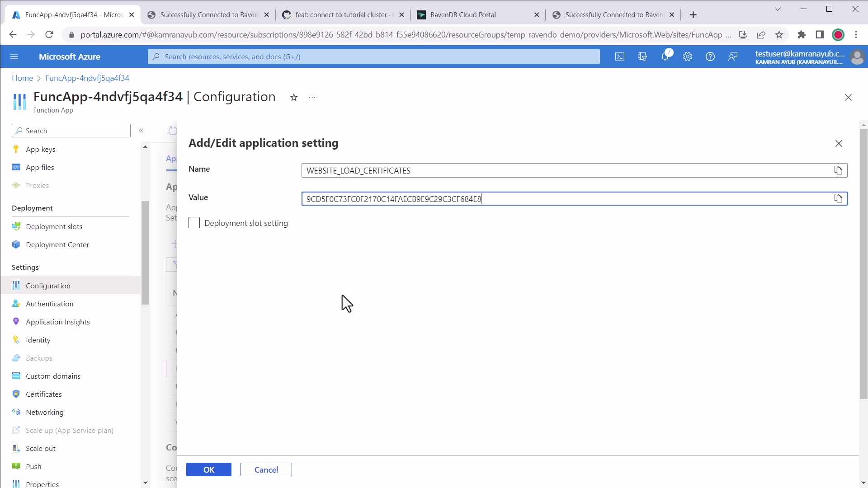Open the feedback icon in Azure header
Viewport: 868px width, 488px height.
pos(733,56)
